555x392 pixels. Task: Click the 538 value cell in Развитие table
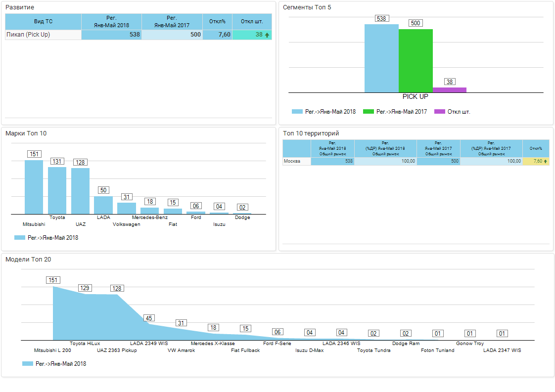[111, 35]
